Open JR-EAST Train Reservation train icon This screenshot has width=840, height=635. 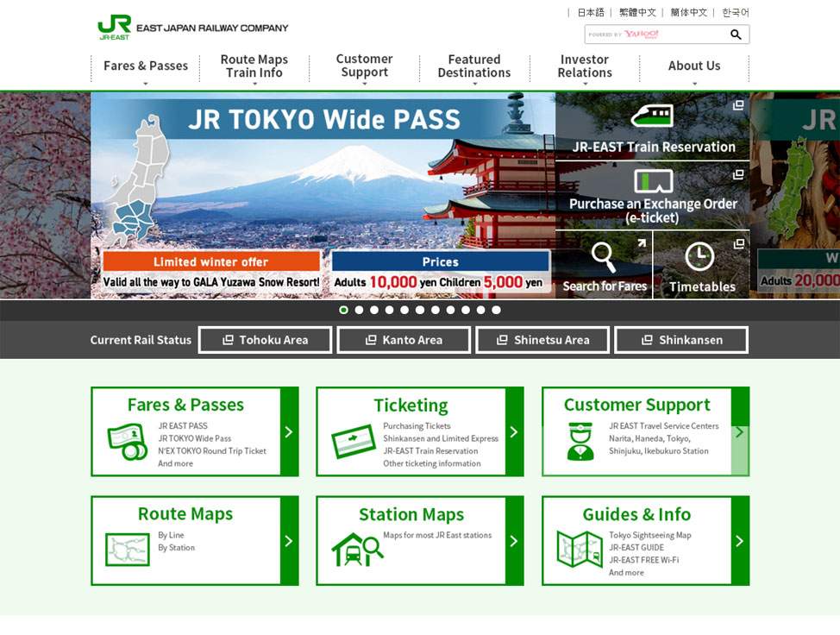tap(652, 116)
